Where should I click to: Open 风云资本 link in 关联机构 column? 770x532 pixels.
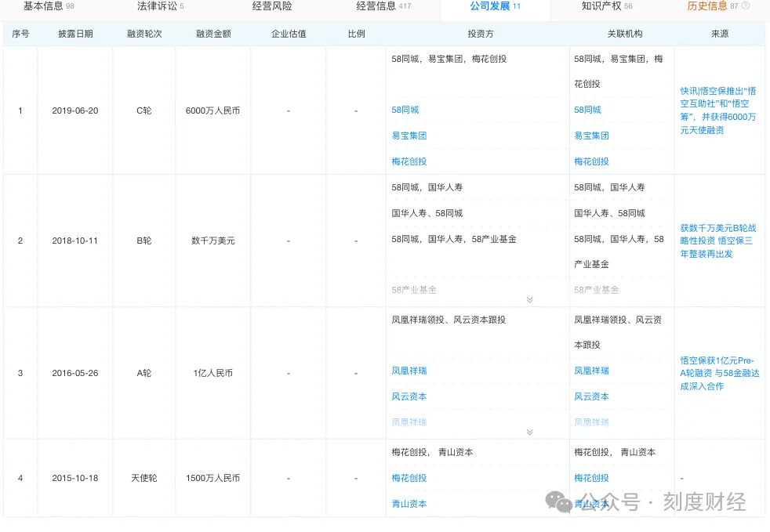click(591, 396)
